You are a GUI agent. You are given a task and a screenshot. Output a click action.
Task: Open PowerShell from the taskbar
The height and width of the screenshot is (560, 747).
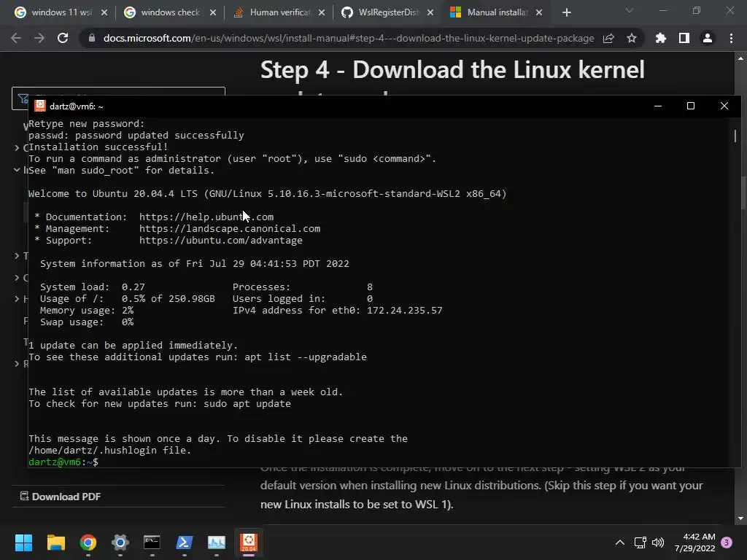185,542
